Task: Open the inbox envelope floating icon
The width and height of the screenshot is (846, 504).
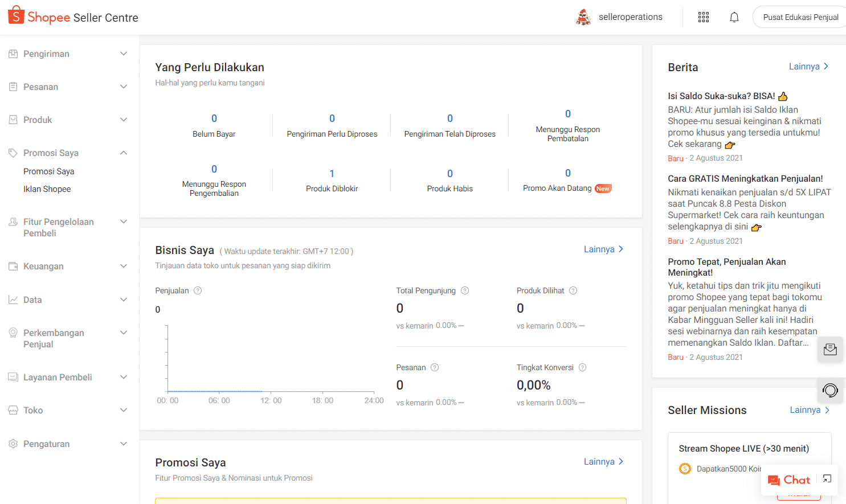Action: tap(830, 349)
